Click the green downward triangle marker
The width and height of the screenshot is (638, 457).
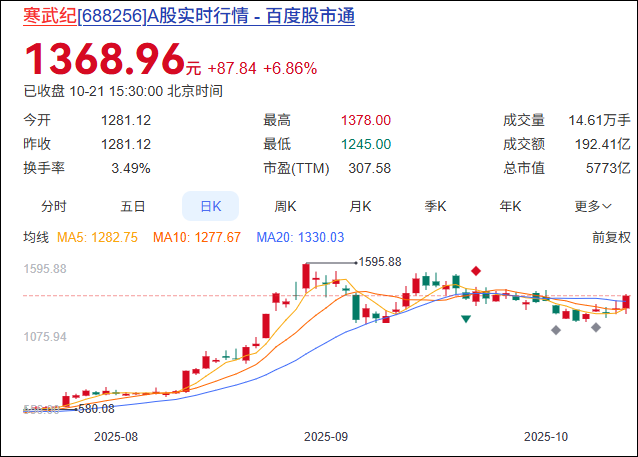tap(466, 319)
